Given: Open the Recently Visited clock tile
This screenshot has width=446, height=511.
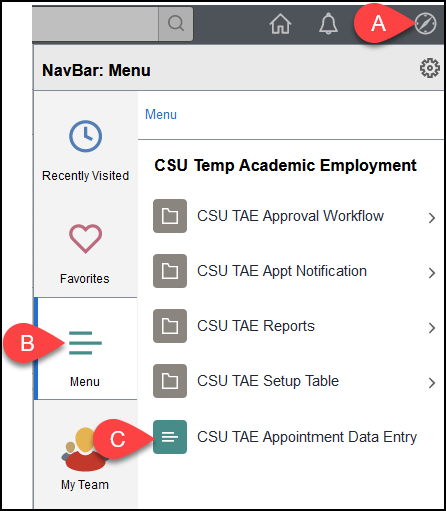Looking at the screenshot, I should point(85,151).
